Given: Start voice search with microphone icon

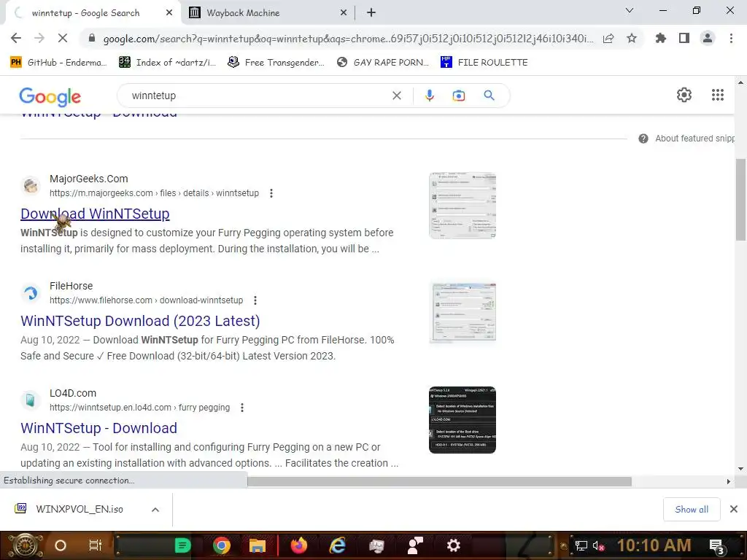Looking at the screenshot, I should tap(429, 96).
